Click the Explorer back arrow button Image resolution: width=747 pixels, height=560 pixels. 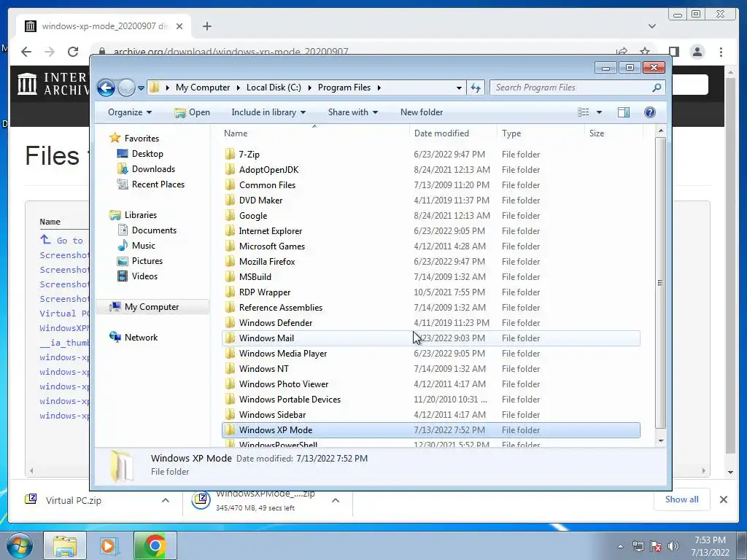106,87
